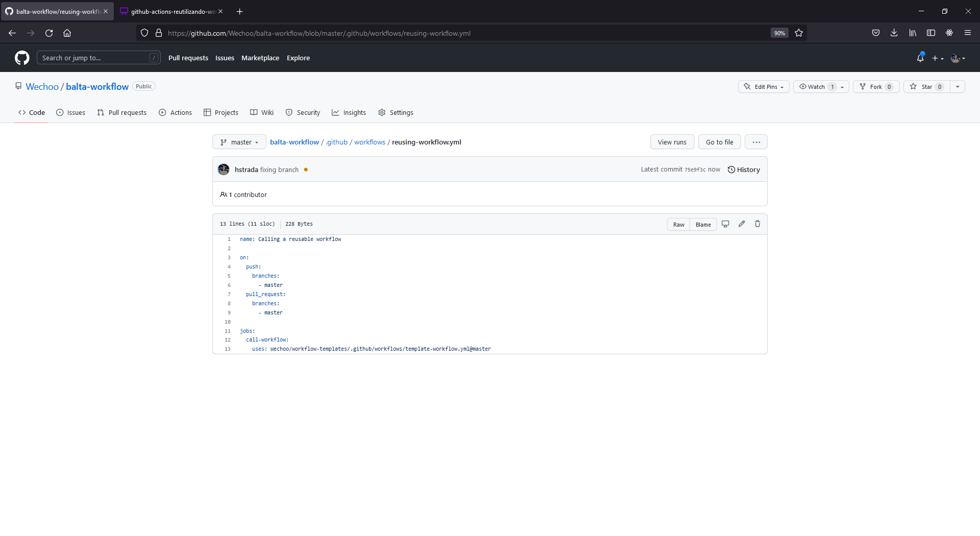Open workflows folder in breadcrumb
This screenshot has height=536, width=980.
tap(370, 142)
